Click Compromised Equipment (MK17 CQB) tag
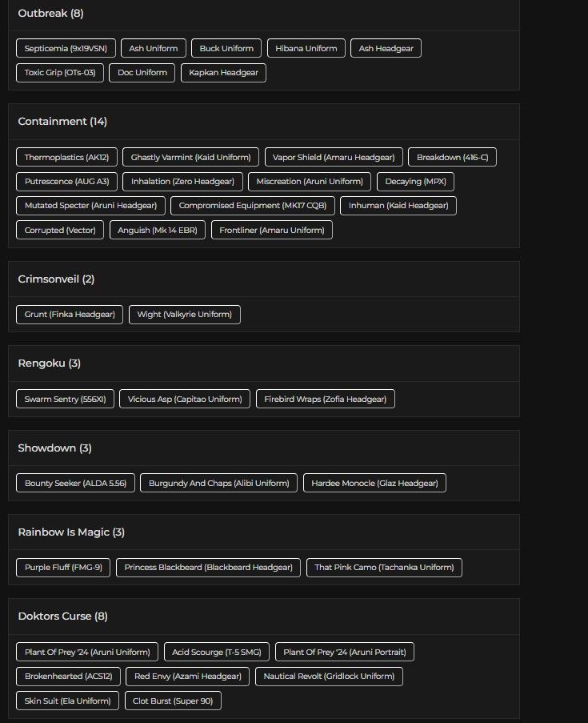The width and height of the screenshot is (588, 723). coord(253,205)
